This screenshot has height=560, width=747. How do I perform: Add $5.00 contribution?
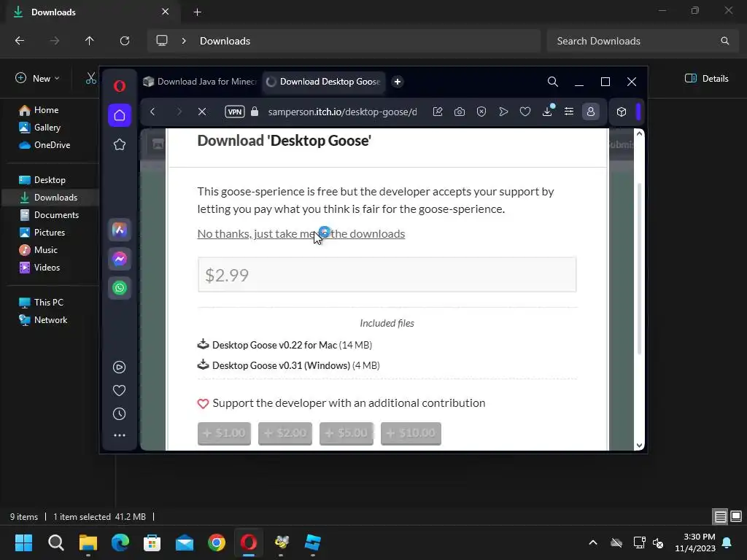[347, 433]
